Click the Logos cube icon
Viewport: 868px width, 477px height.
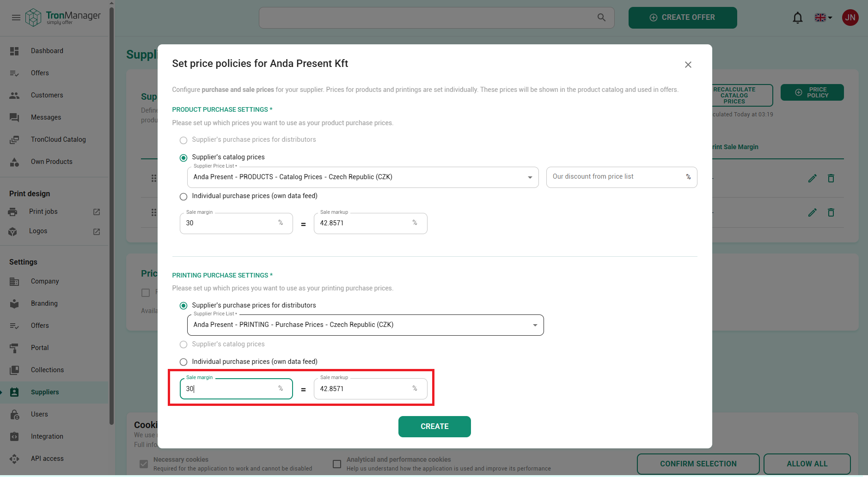coord(12,231)
